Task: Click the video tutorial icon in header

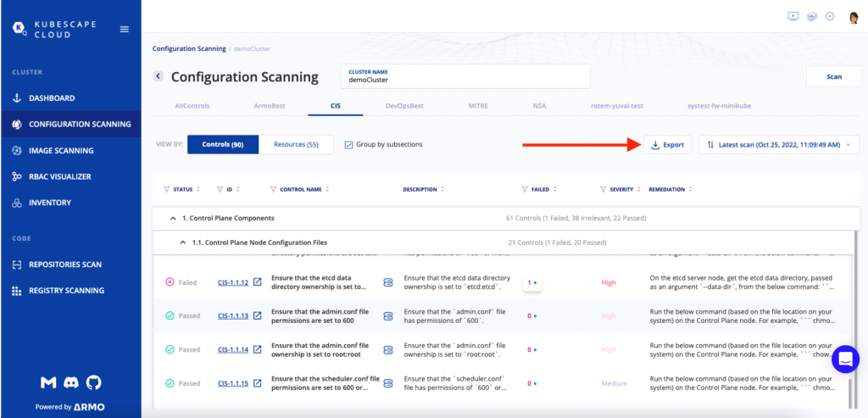Action: coord(793,17)
